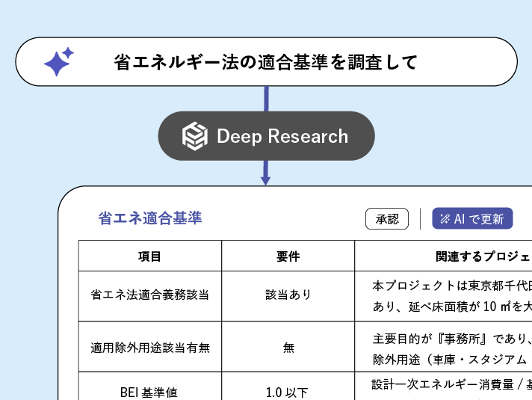This screenshot has height=400, width=532.
Task: Select the BEI 基準値 row cell
Action: pyautogui.click(x=149, y=391)
